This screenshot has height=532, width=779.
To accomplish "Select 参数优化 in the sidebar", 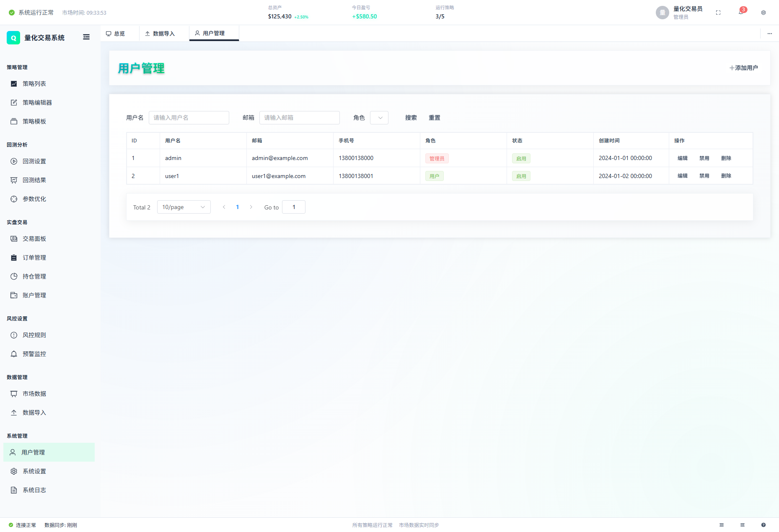I will (49, 199).
